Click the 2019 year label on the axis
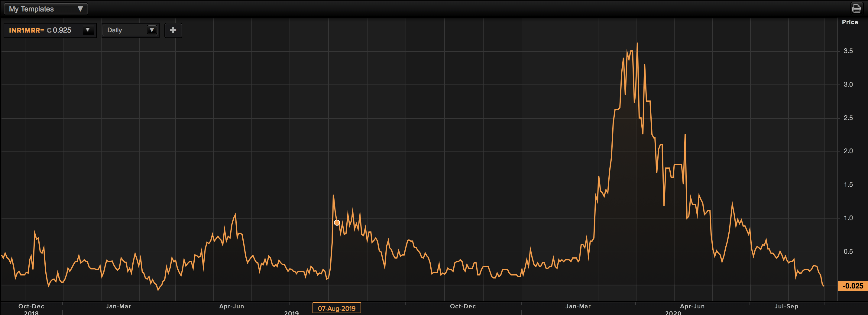 click(x=291, y=313)
